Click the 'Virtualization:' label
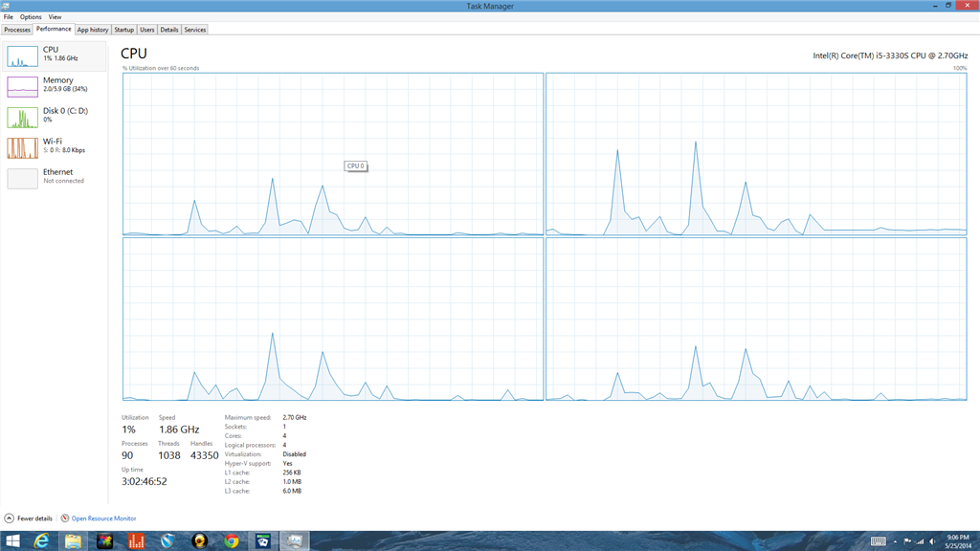 pyautogui.click(x=243, y=454)
